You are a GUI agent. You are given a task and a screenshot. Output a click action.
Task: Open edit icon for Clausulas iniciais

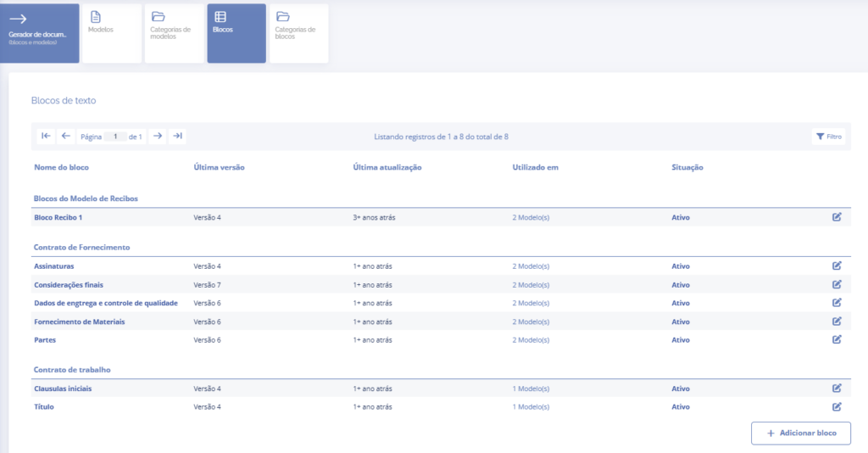(x=837, y=389)
